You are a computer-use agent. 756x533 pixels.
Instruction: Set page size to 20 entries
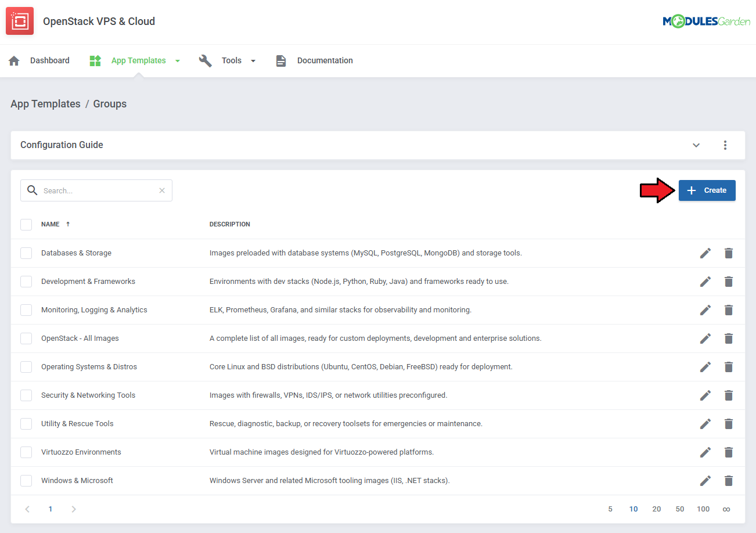pyautogui.click(x=656, y=509)
